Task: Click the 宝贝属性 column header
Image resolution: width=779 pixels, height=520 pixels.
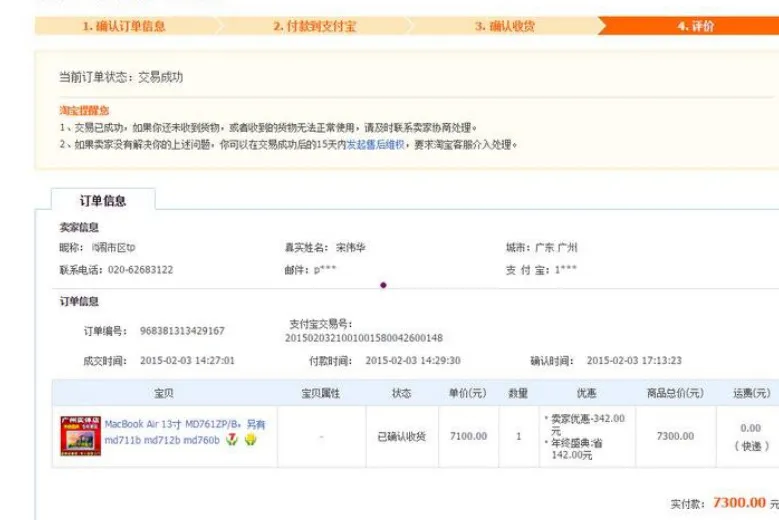Action: click(321, 393)
